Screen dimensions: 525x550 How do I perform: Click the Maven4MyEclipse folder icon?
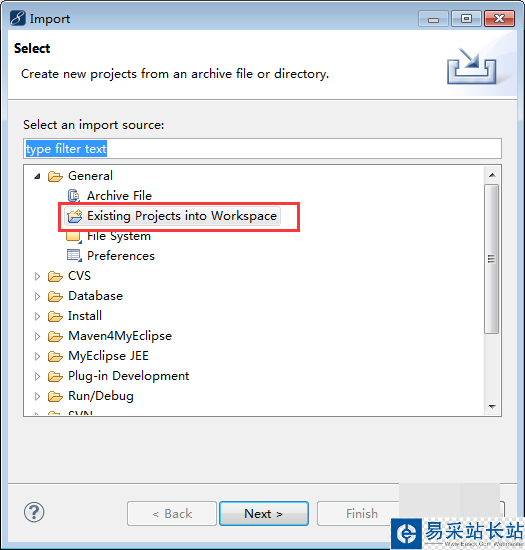[x=55, y=336]
